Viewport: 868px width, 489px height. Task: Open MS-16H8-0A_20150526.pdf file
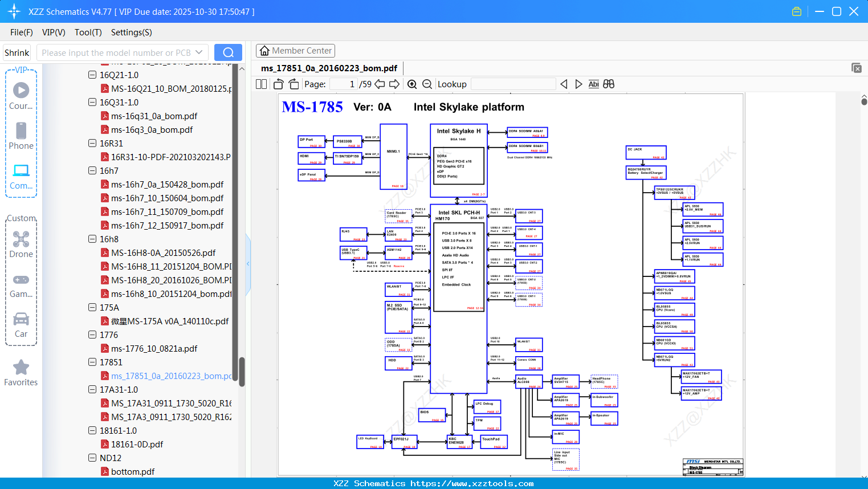pyautogui.click(x=163, y=252)
